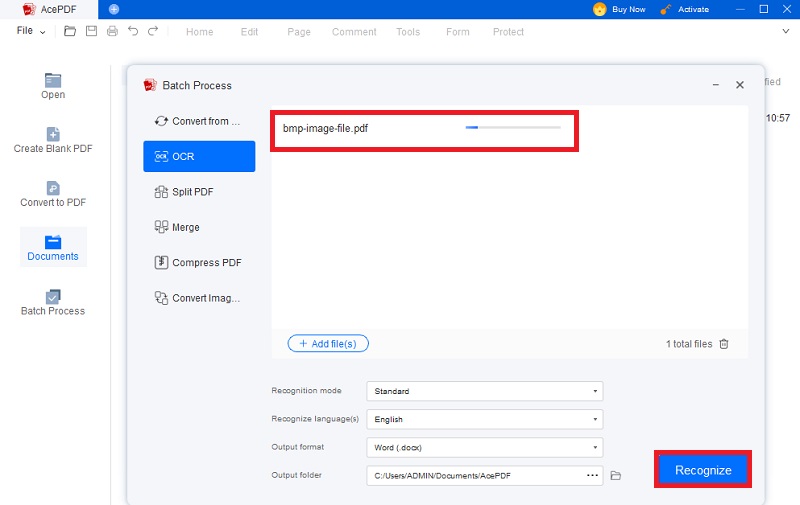Choose the Compress PDF option

click(199, 262)
